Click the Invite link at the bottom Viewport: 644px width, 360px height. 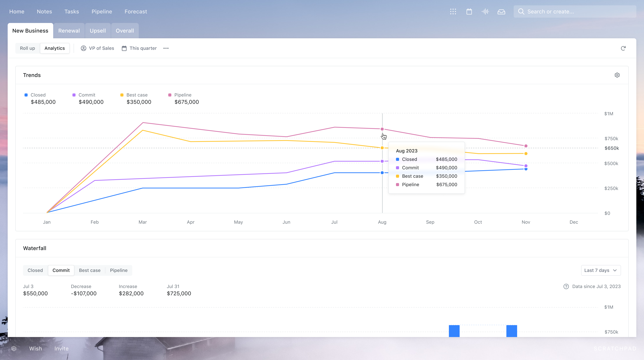pos(61,348)
